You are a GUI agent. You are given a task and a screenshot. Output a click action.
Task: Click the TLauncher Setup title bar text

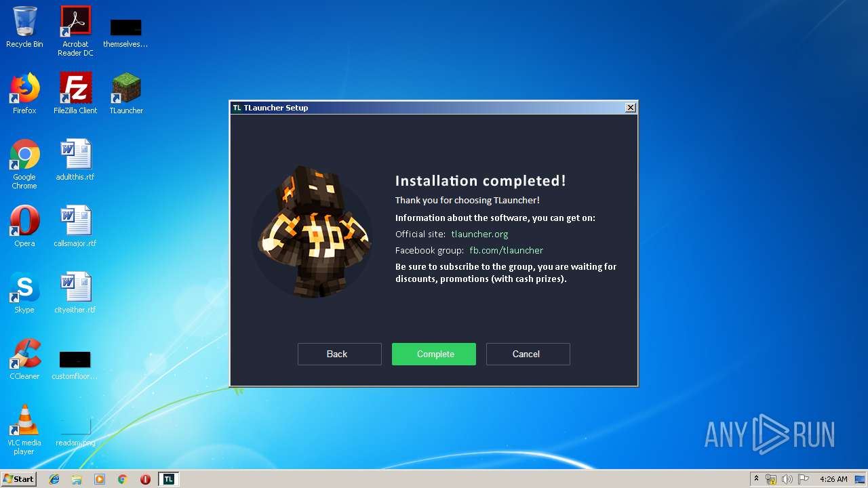[276, 108]
